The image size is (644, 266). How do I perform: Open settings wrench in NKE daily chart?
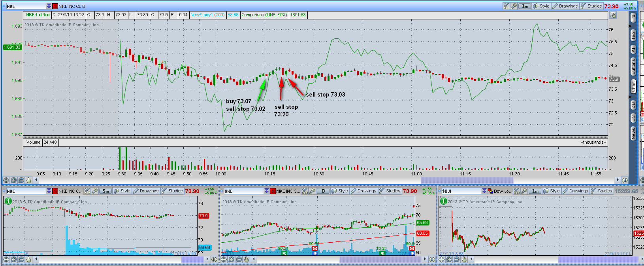tap(313, 191)
